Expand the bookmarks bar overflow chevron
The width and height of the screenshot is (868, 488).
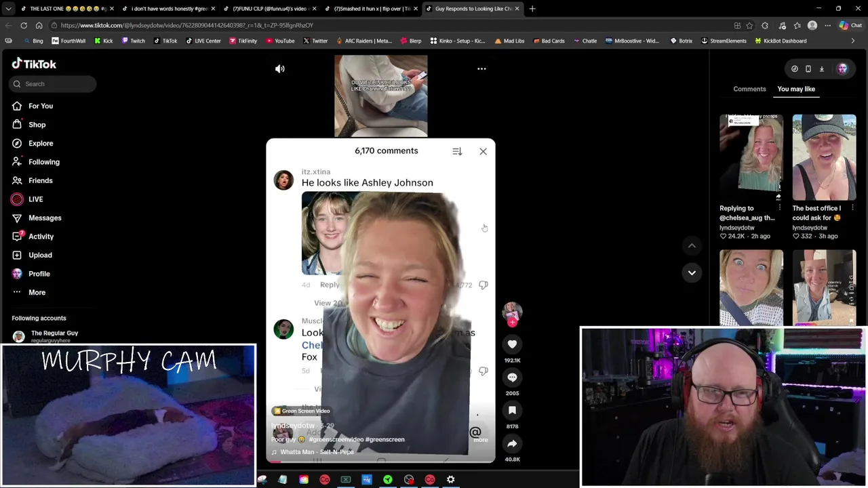point(853,41)
